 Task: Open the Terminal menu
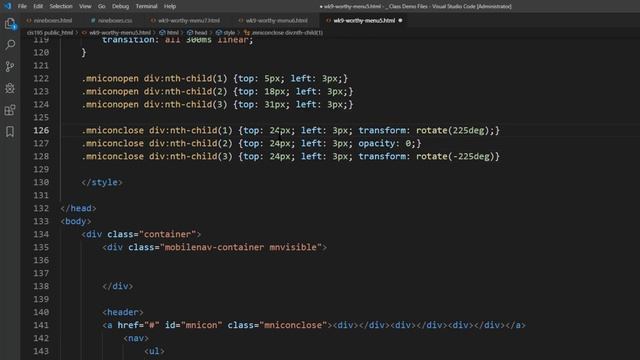pos(147,6)
